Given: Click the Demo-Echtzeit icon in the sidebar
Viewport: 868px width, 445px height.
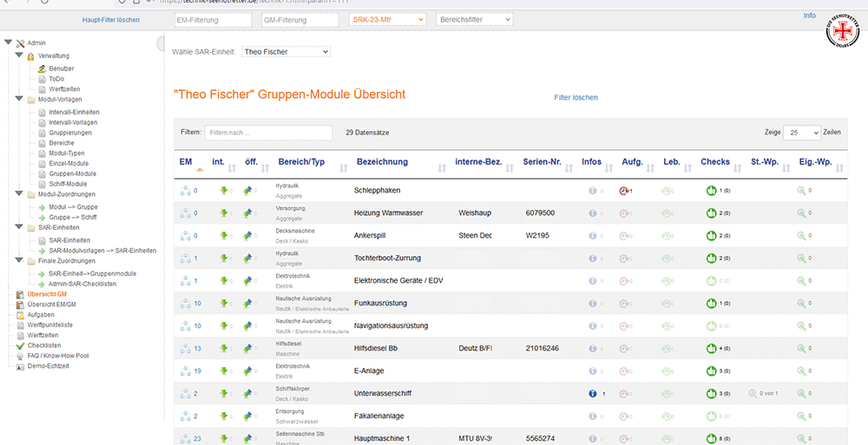Looking at the screenshot, I should click(21, 366).
